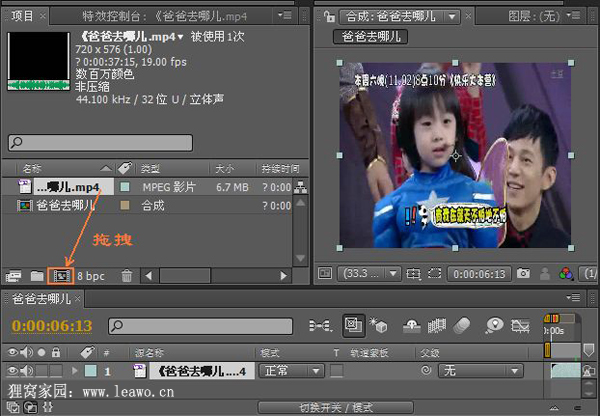The width and height of the screenshot is (600, 416).
Task: Click the Project panel search field
Action: pyautogui.click(x=100, y=143)
